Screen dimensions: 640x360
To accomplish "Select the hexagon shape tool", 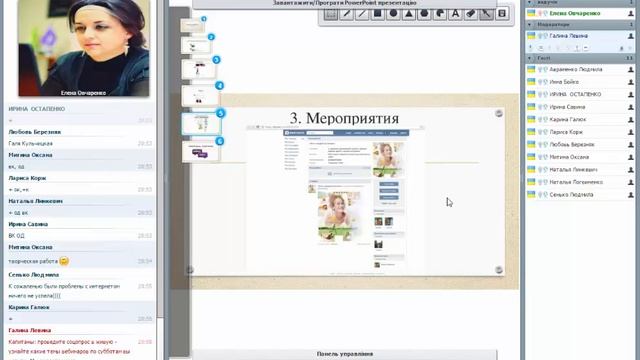I will [x=424, y=14].
